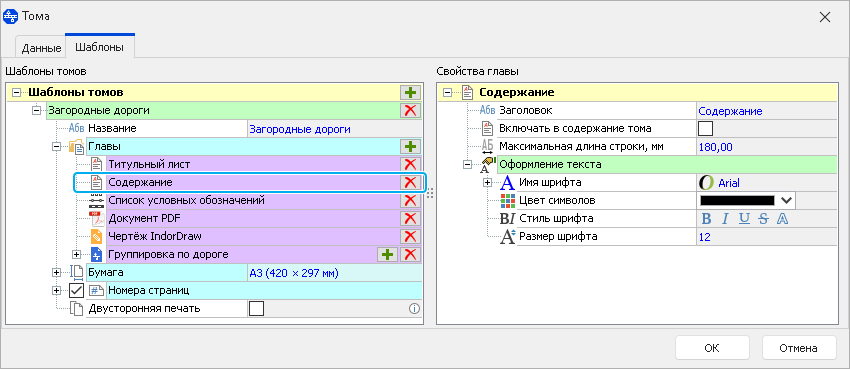Expand the Группировка по дороге node
Viewport: 850px width, 369px height.
click(76, 254)
